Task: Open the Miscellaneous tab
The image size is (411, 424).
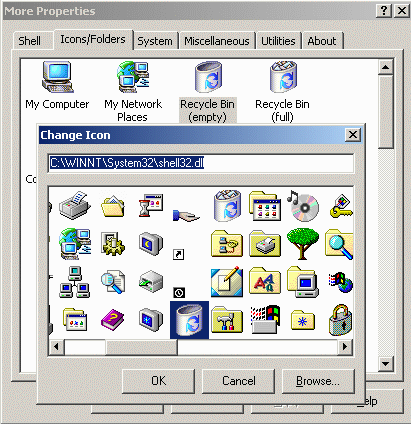Action: 217,41
